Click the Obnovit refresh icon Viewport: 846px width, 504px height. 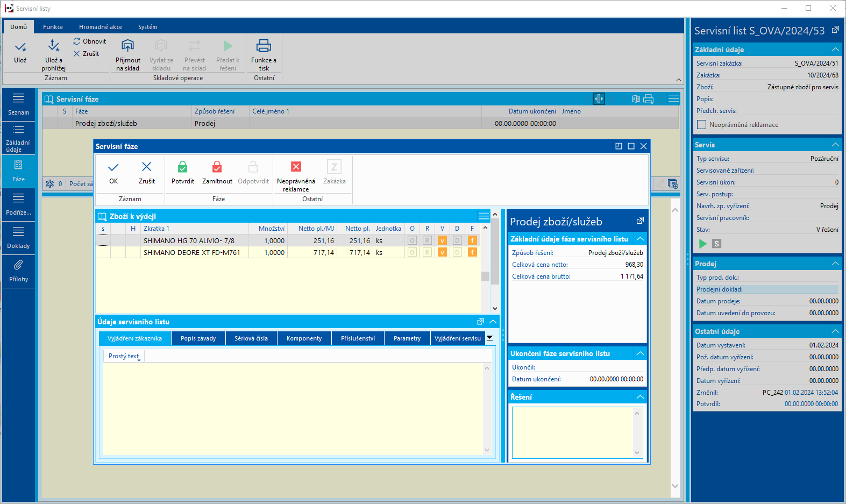[77, 41]
